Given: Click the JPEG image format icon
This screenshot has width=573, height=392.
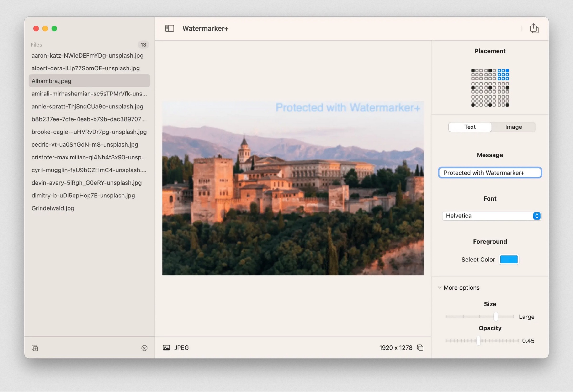Looking at the screenshot, I should click(x=166, y=348).
